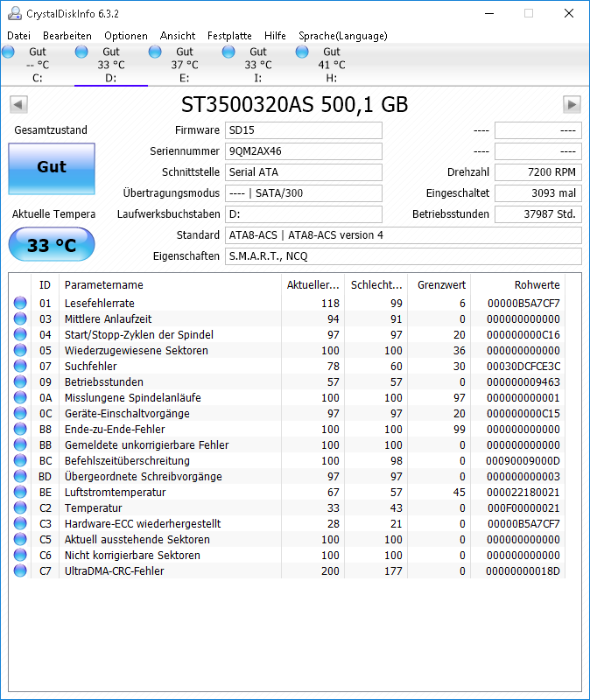The width and height of the screenshot is (590, 700).
Task: Click status icon for Geräte-Einschaltvorgänge
Action: click(x=20, y=413)
